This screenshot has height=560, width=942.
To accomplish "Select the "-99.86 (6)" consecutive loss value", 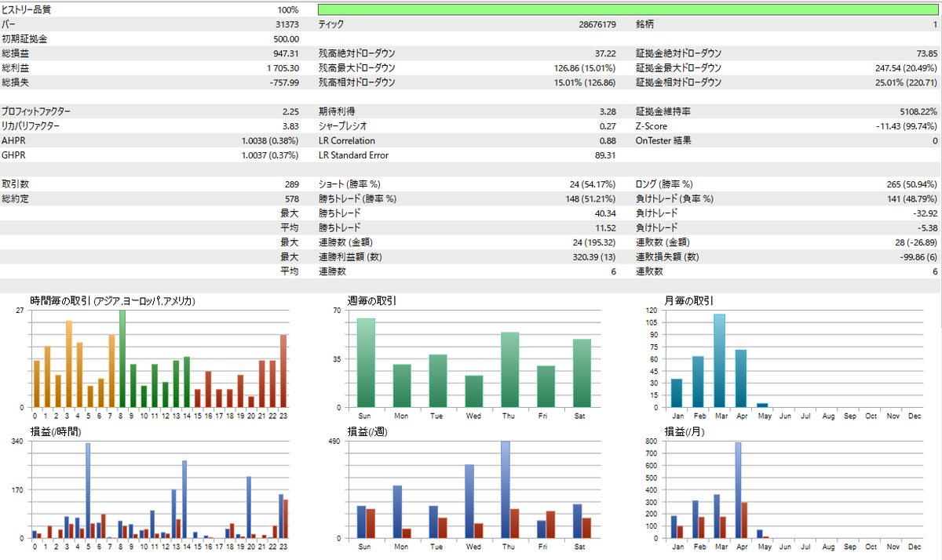I will 917,256.
